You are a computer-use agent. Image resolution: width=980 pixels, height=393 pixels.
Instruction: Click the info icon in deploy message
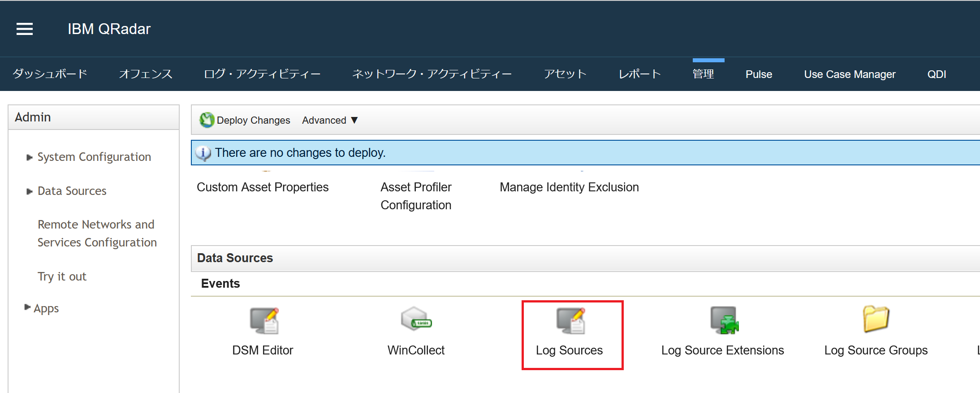click(x=203, y=153)
